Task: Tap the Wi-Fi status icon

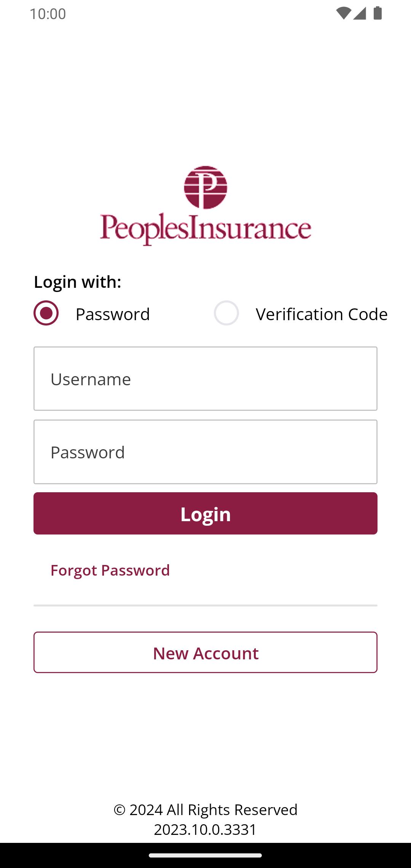Action: point(343,13)
